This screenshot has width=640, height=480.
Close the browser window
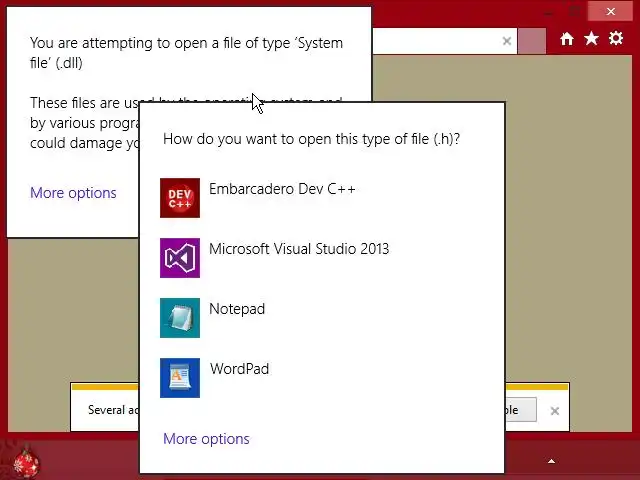[611, 11]
